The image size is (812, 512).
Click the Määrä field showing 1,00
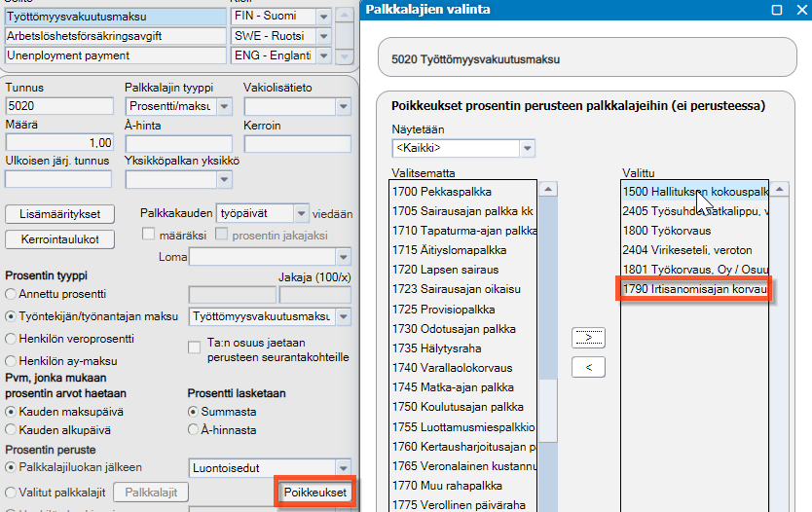click(59, 142)
